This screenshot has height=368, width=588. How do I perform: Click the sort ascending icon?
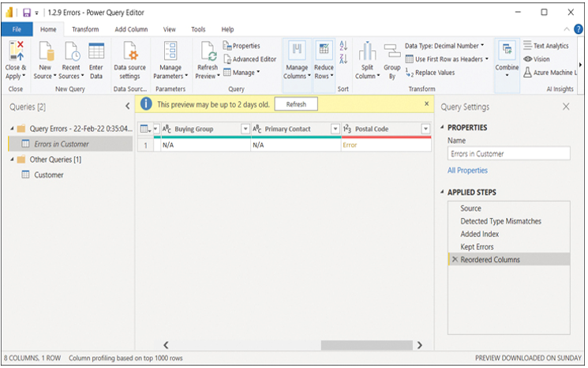(343, 46)
